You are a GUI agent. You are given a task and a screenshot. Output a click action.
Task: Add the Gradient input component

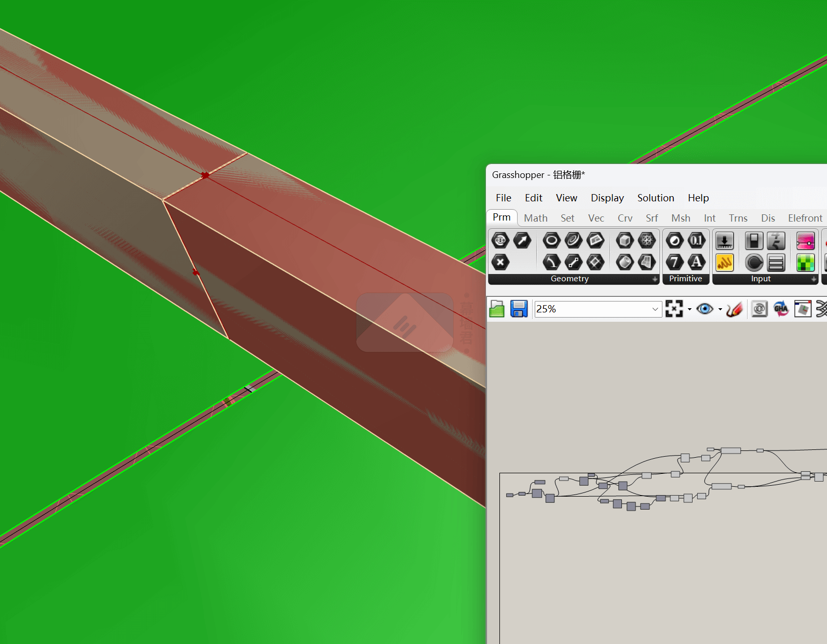805,241
